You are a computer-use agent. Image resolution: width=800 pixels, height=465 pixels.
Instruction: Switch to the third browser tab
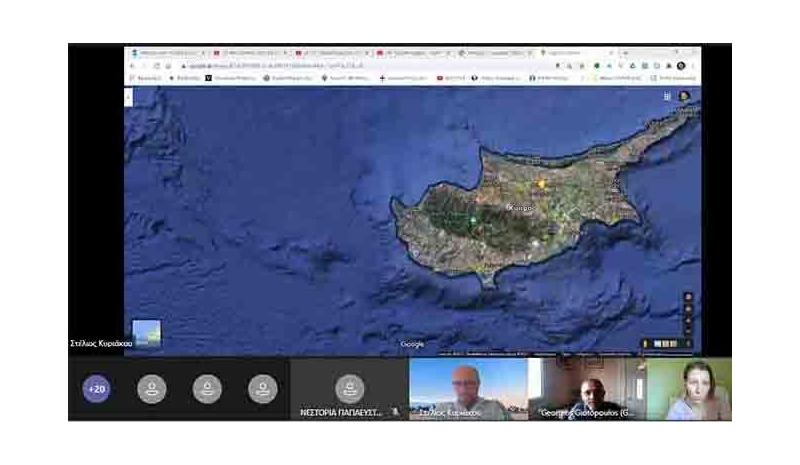click(x=331, y=53)
